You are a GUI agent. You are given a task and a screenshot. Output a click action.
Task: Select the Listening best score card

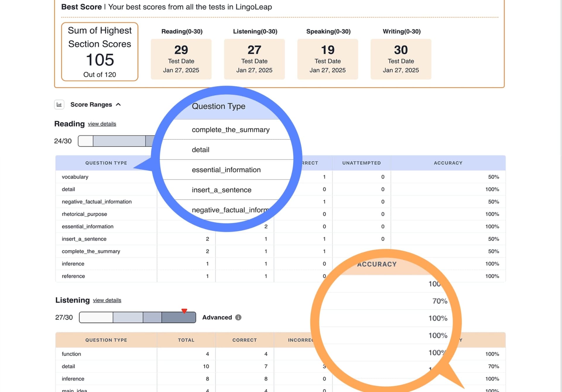[x=254, y=59]
